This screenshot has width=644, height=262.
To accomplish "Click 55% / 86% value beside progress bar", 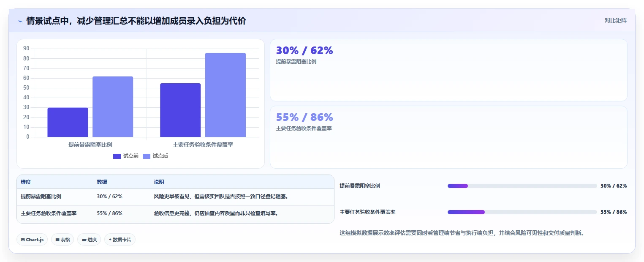I will point(614,212).
